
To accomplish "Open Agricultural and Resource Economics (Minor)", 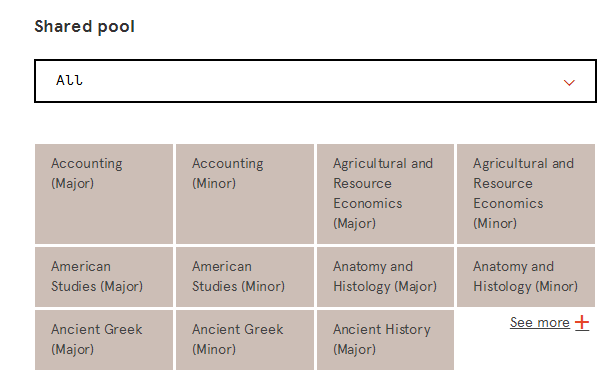I will click(526, 194).
